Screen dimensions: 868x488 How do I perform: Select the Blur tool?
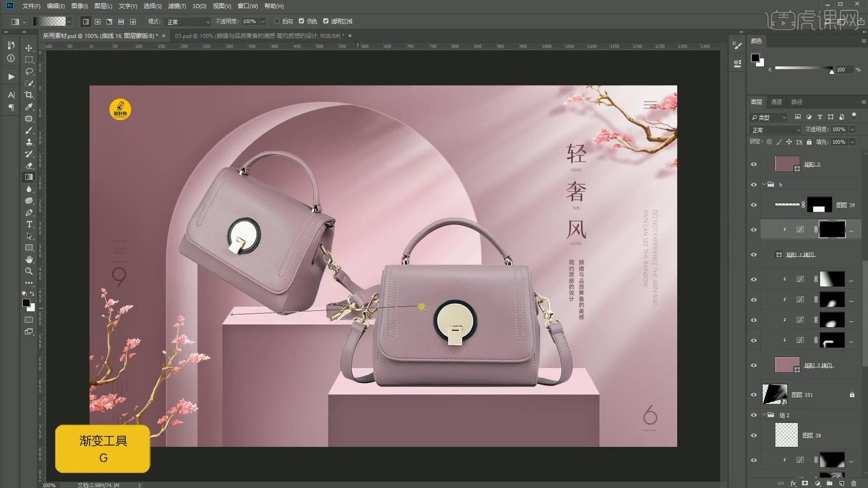(x=29, y=189)
